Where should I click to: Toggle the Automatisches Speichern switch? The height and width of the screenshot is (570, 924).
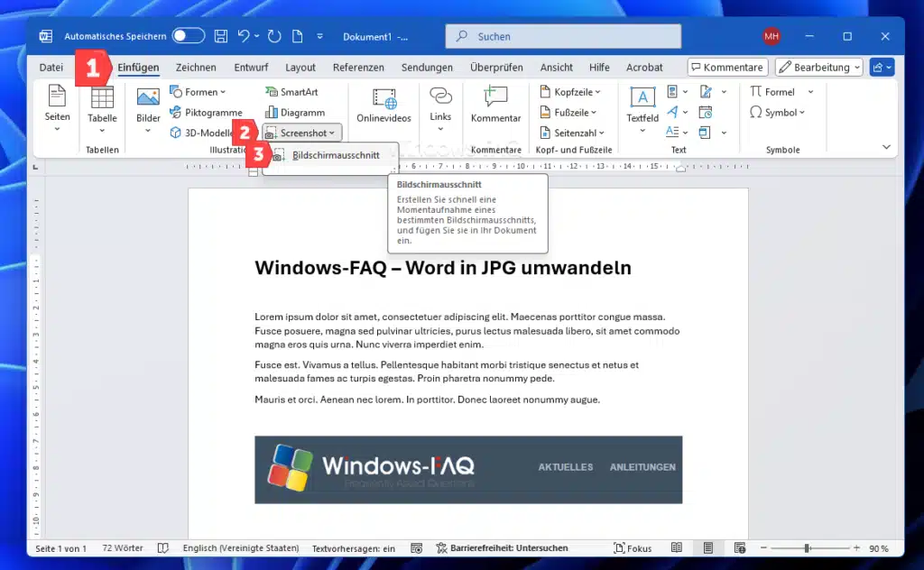click(x=189, y=36)
